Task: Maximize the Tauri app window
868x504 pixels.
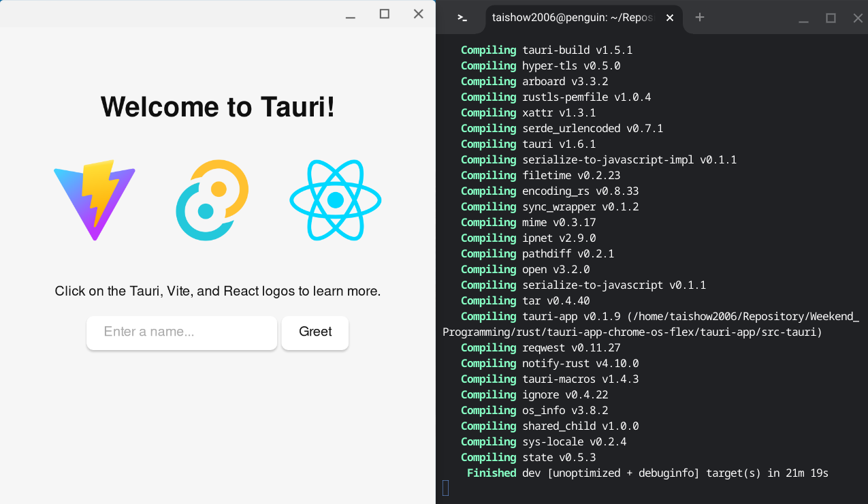Action: click(x=385, y=14)
